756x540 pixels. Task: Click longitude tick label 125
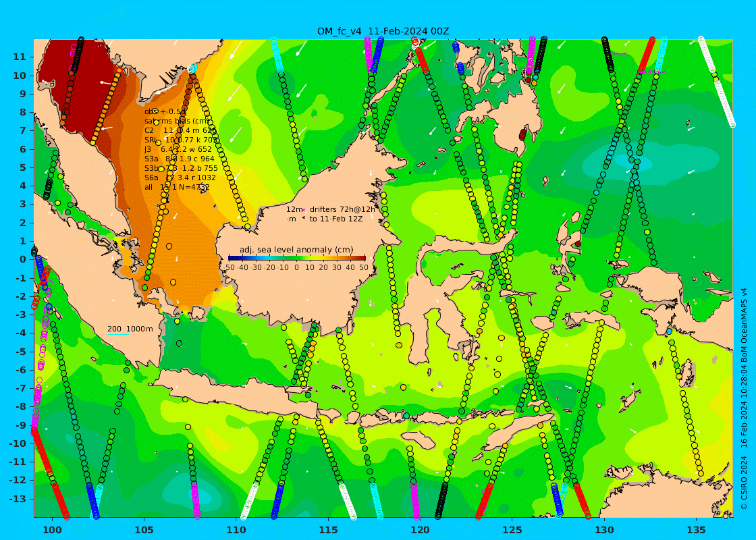click(512, 531)
